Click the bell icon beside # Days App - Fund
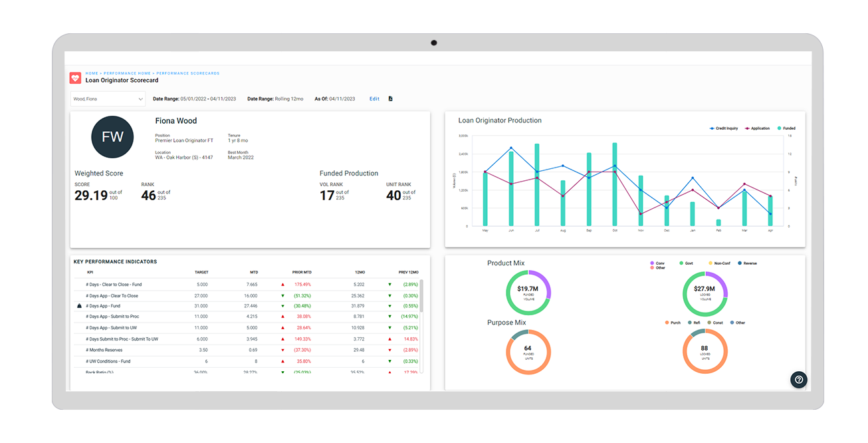This screenshot has height=443, width=868. click(x=79, y=306)
